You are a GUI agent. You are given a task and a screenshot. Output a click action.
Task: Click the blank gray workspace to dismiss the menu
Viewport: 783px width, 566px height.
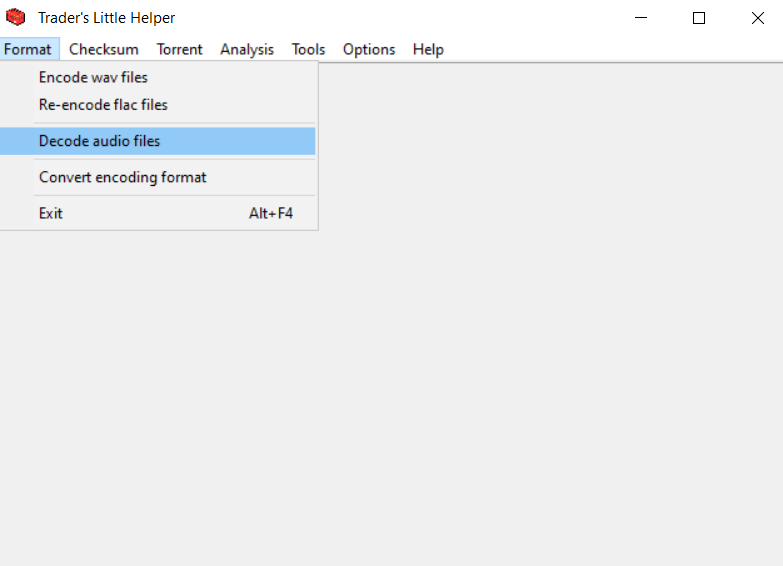[x=550, y=350]
